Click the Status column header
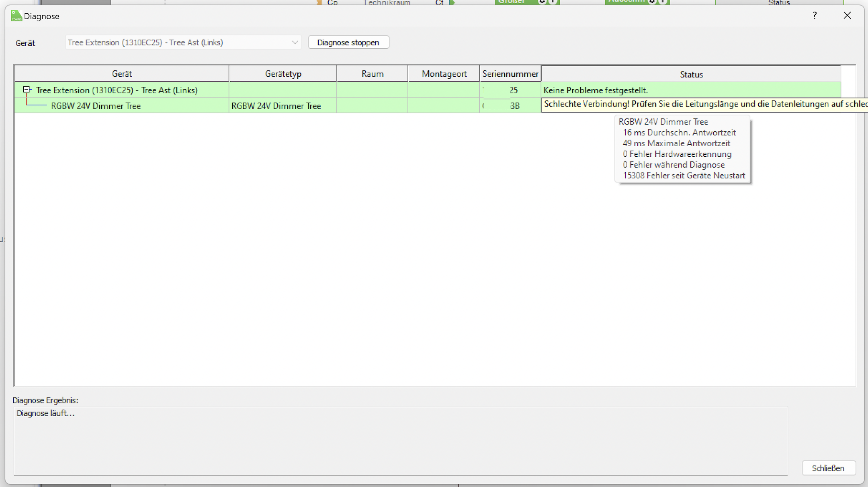This screenshot has height=487, width=868. point(691,74)
